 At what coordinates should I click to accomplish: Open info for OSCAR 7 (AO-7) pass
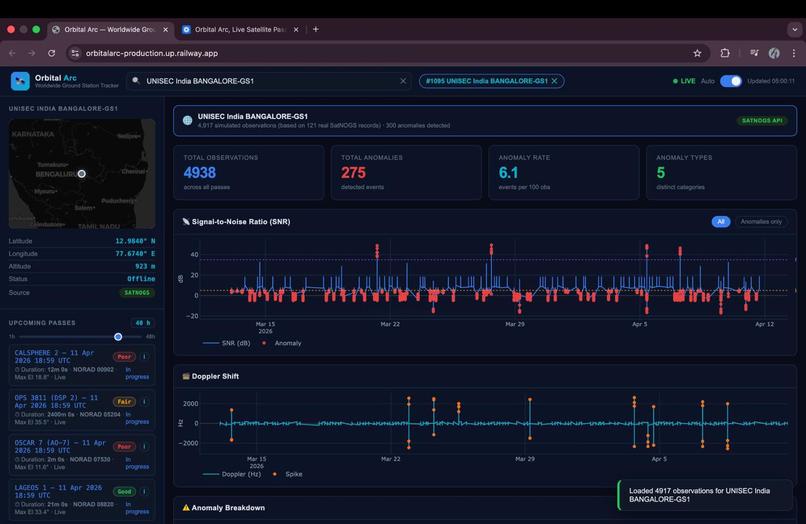(144, 446)
